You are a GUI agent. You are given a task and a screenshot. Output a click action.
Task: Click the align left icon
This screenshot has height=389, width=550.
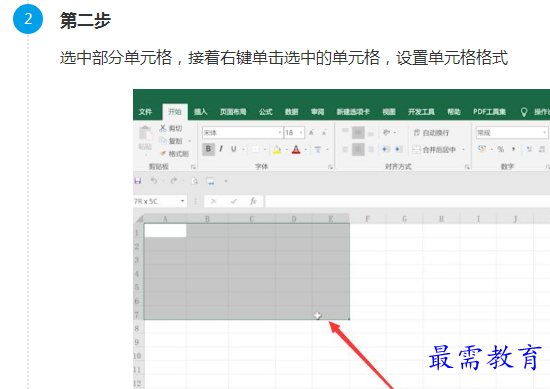coord(345,149)
